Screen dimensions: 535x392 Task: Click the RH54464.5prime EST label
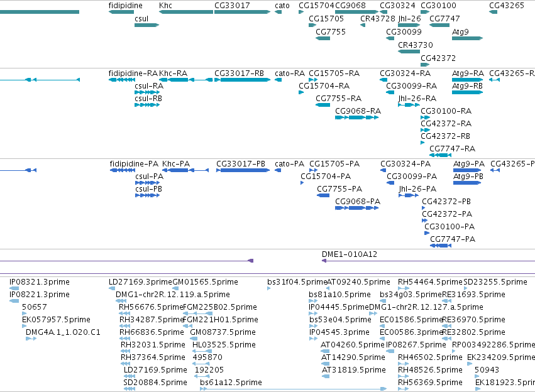coord(430,282)
